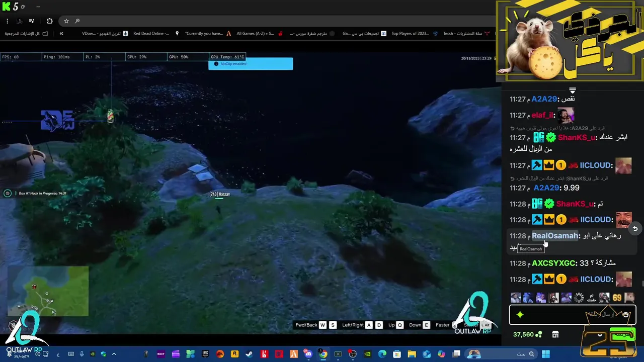Click the zoom magnifier in address bar
644x362 pixels.
tap(77, 21)
